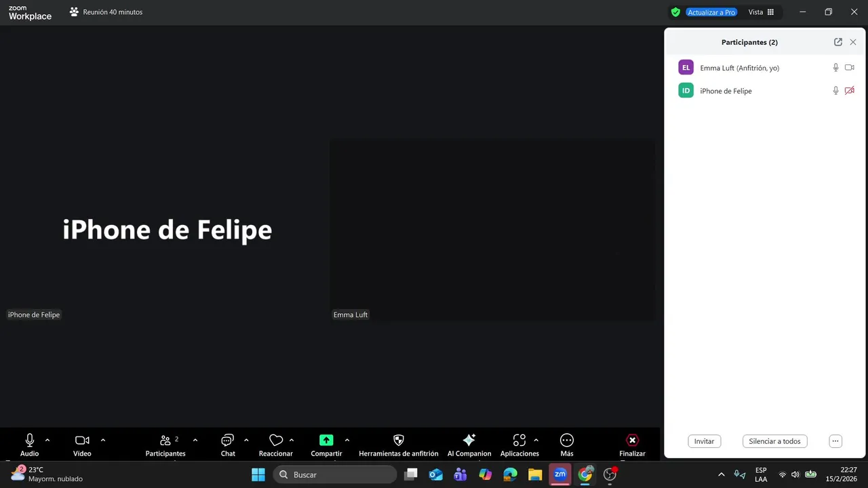Select iPhone de Felipe's ID avatar
This screenshot has width=868, height=488.
pyautogui.click(x=686, y=91)
